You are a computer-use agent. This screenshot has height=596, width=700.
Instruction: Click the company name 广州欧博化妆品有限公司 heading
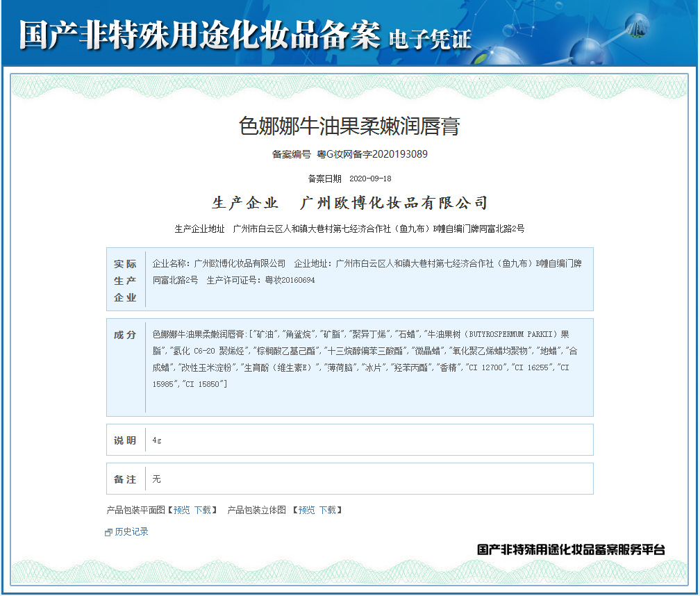[x=393, y=203]
